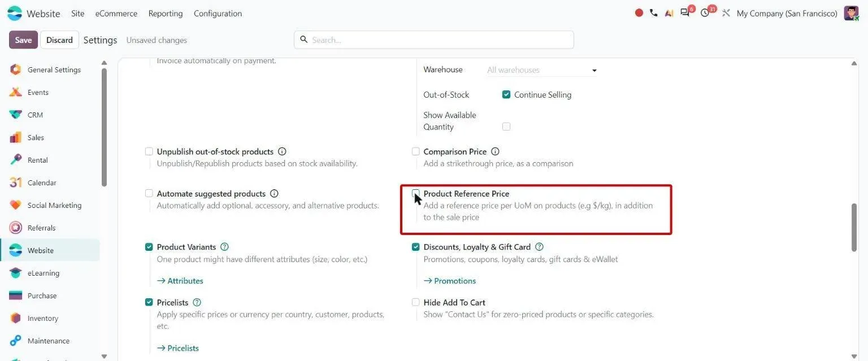Uncheck Discounts, Loyalty & Gift Card
This screenshot has width=868, height=361.
416,247
